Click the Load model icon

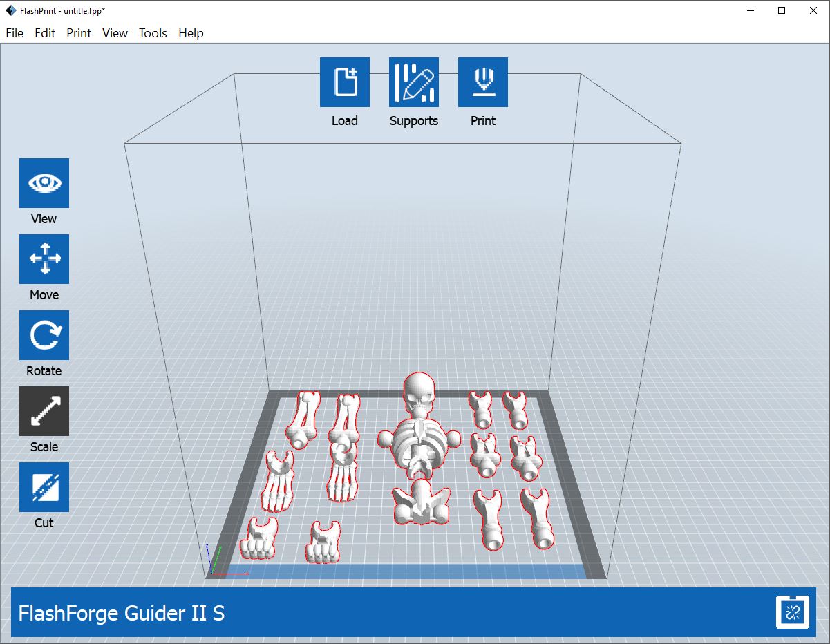(345, 82)
